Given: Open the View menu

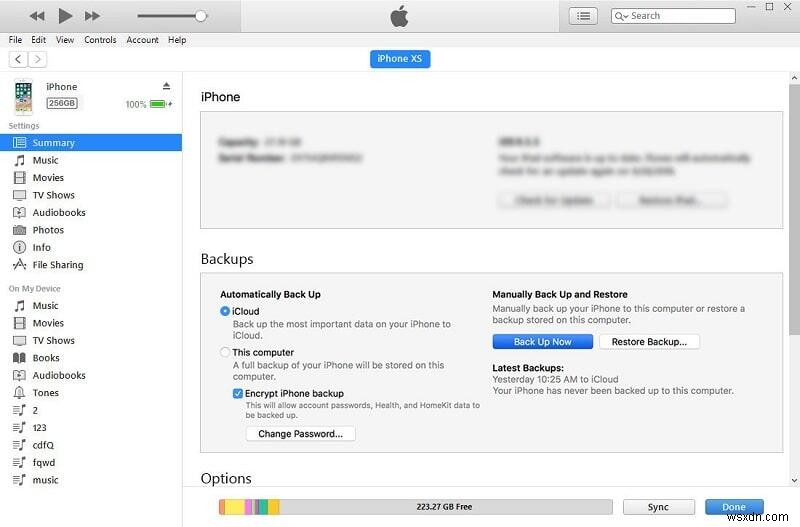Looking at the screenshot, I should pos(65,40).
